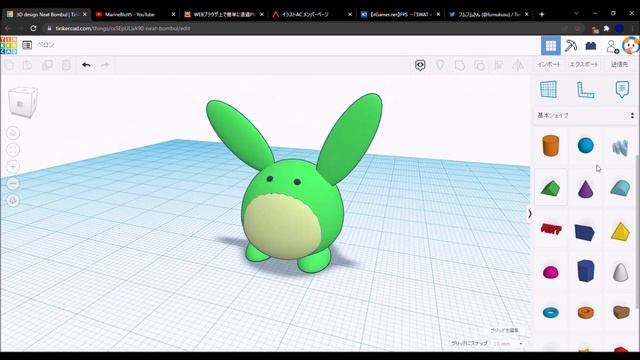Screen dimensions: 640x360
Task: Pick the dark blue wedge shape
Action: pyautogui.click(x=585, y=232)
